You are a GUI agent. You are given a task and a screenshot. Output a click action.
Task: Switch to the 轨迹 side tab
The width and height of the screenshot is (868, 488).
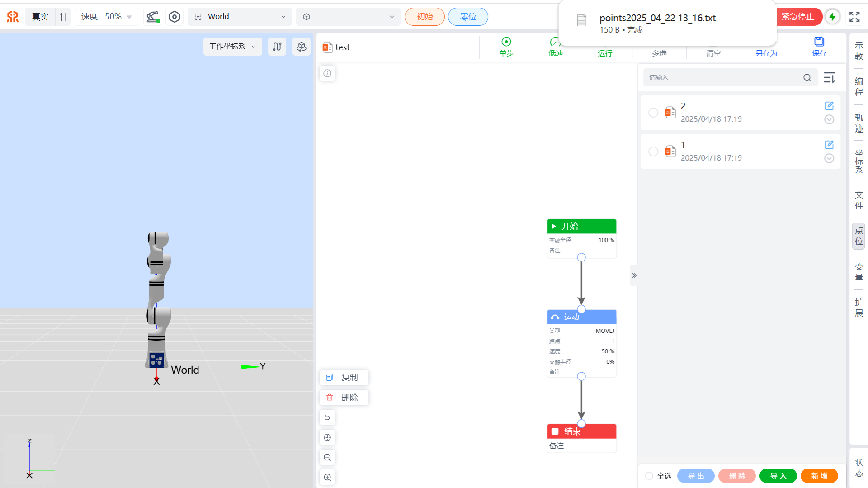tap(859, 123)
